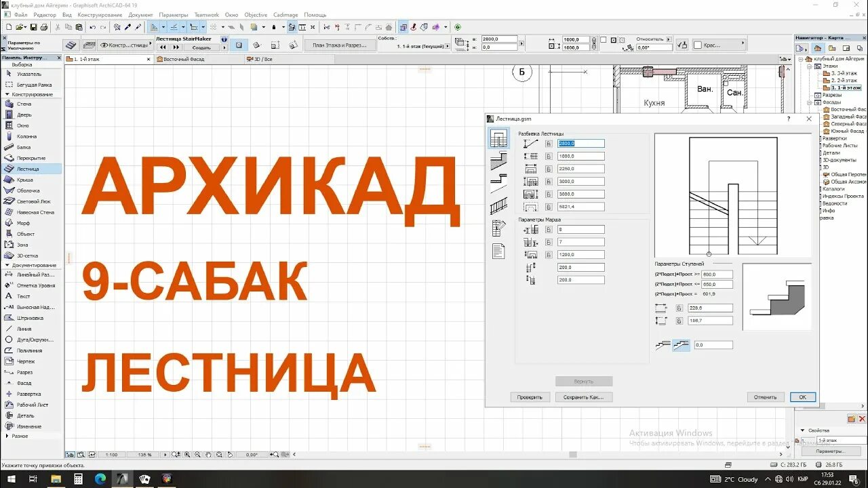Toggle lock beside the 2250,0 field
Image resolution: width=868 pixels, height=488 pixels.
[x=549, y=169]
